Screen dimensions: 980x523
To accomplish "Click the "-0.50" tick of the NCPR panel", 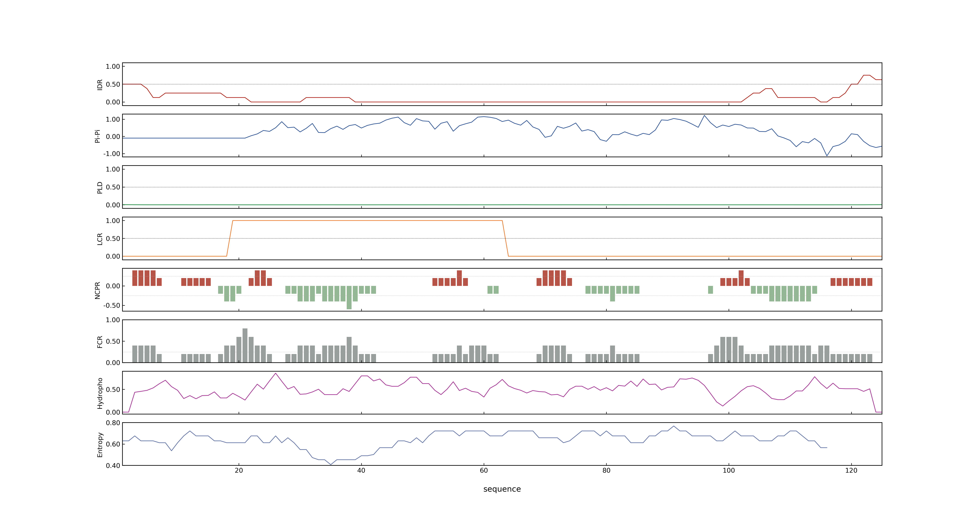I will coord(111,306).
